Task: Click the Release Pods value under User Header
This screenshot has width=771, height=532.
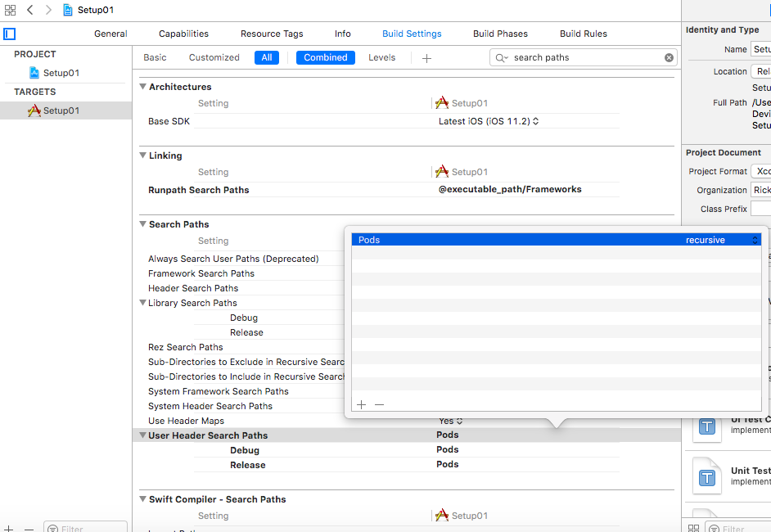Action: pyautogui.click(x=448, y=464)
